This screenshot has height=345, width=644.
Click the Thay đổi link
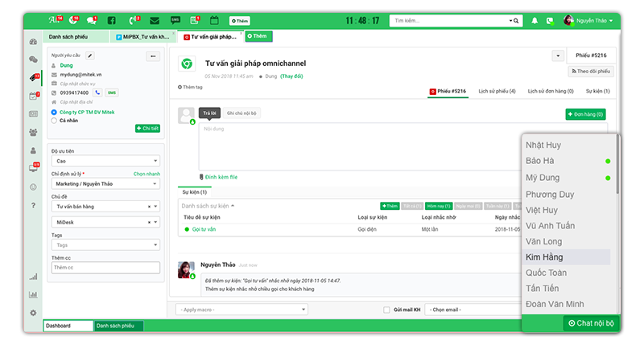(291, 76)
